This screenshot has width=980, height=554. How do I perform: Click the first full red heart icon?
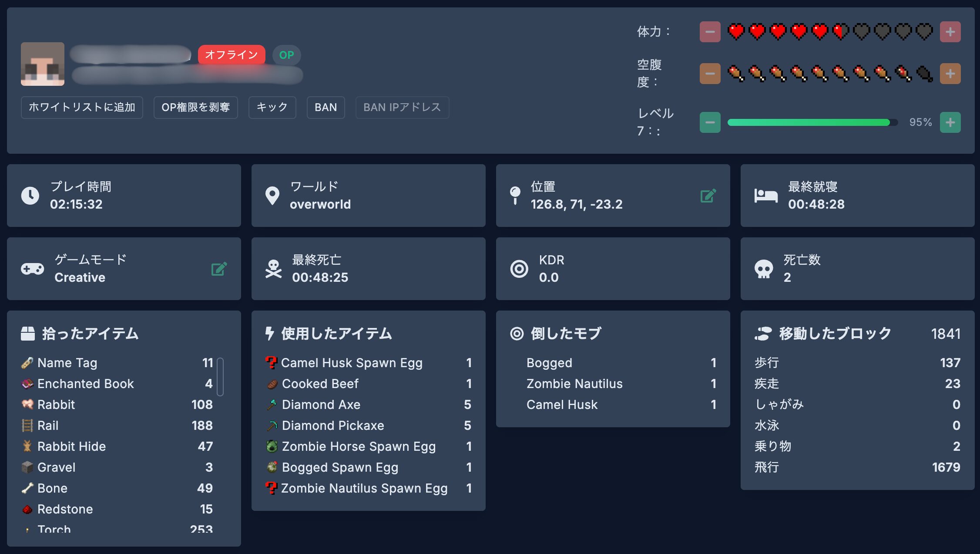pyautogui.click(x=736, y=32)
